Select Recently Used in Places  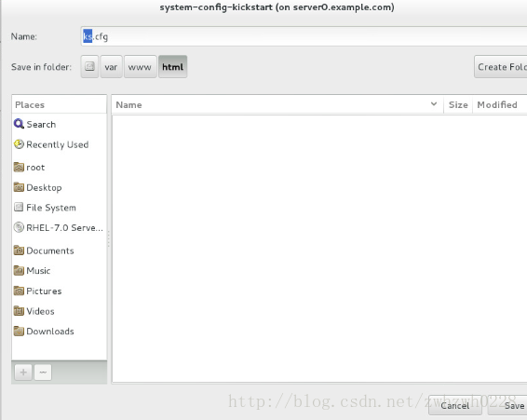58,144
